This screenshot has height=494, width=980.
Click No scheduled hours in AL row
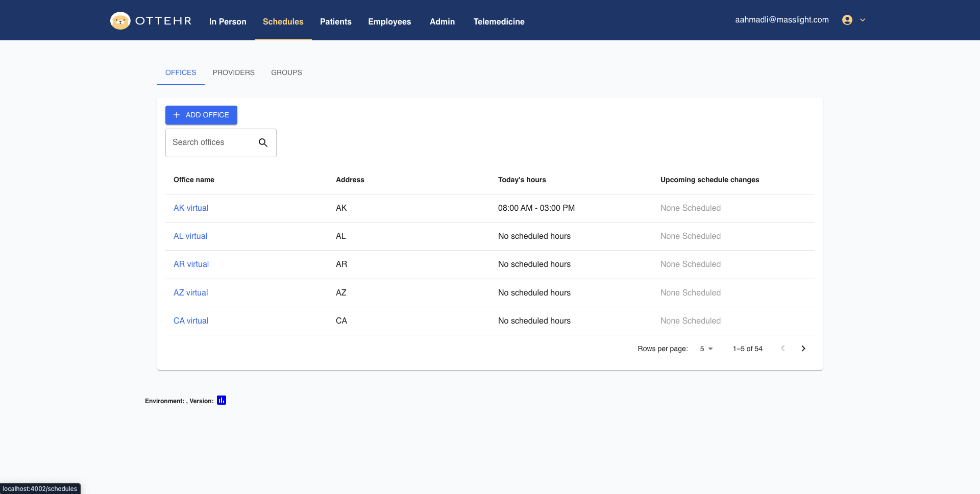(534, 236)
